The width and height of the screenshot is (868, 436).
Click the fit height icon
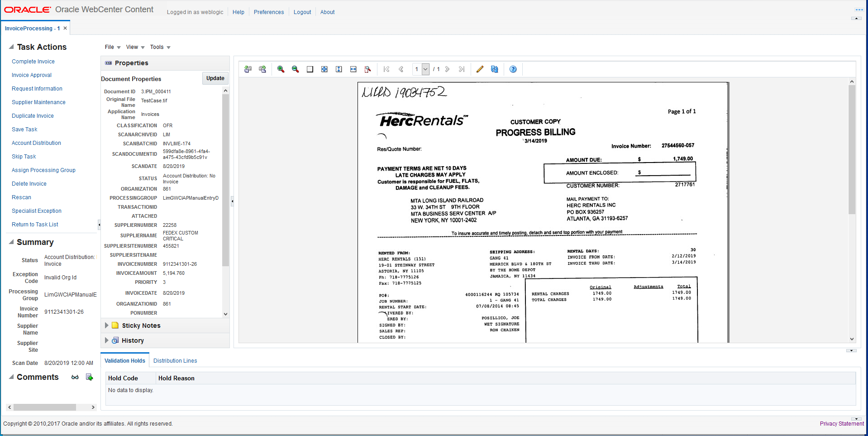[x=339, y=69]
